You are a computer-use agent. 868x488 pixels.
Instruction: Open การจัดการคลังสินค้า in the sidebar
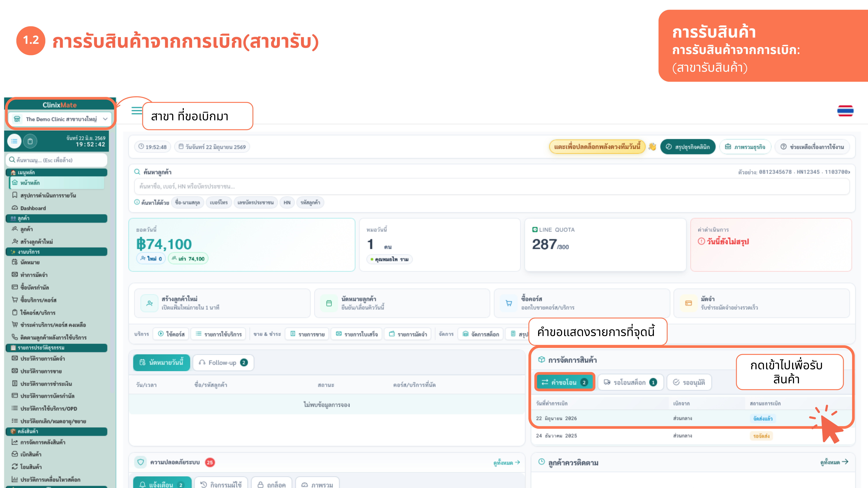(38, 442)
